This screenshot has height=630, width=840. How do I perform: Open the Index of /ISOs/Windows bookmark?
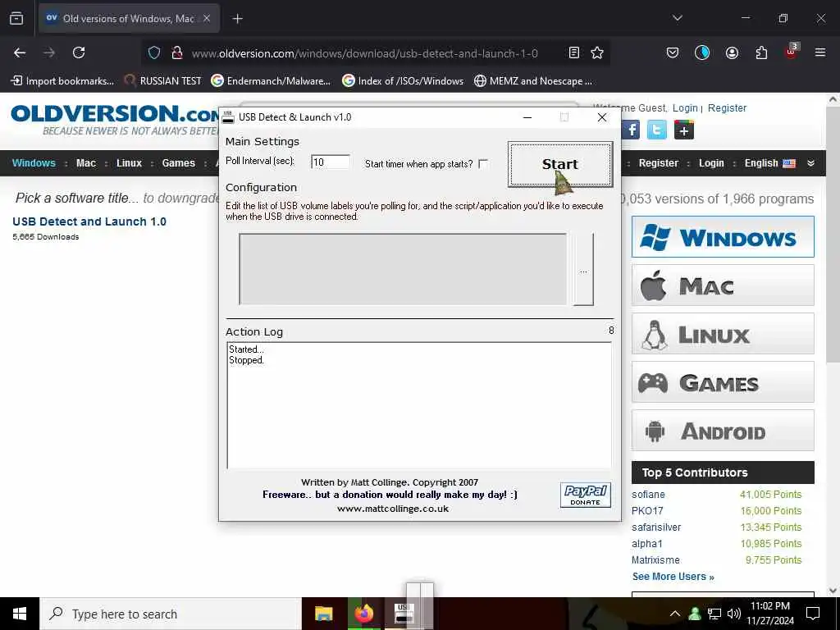(403, 81)
